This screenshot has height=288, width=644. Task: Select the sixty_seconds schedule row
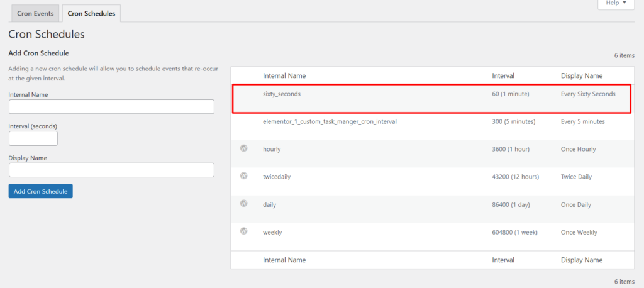click(433, 99)
